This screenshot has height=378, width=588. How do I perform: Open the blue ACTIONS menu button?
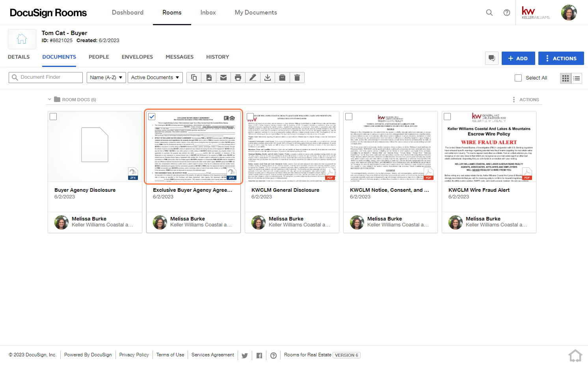(561, 58)
